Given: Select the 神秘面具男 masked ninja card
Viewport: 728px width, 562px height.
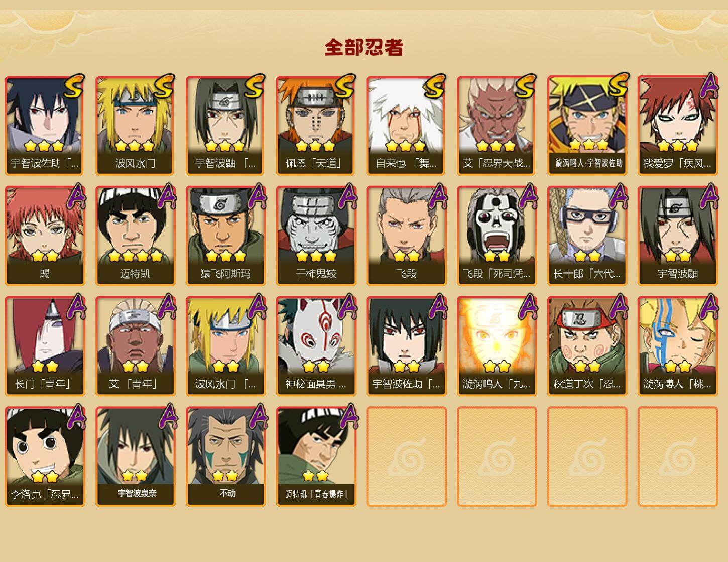Looking at the screenshot, I should pos(316,346).
